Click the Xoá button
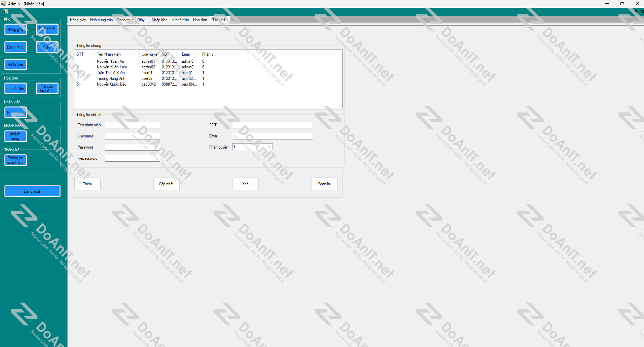Image resolution: width=644 pixels, height=347 pixels. [246, 184]
